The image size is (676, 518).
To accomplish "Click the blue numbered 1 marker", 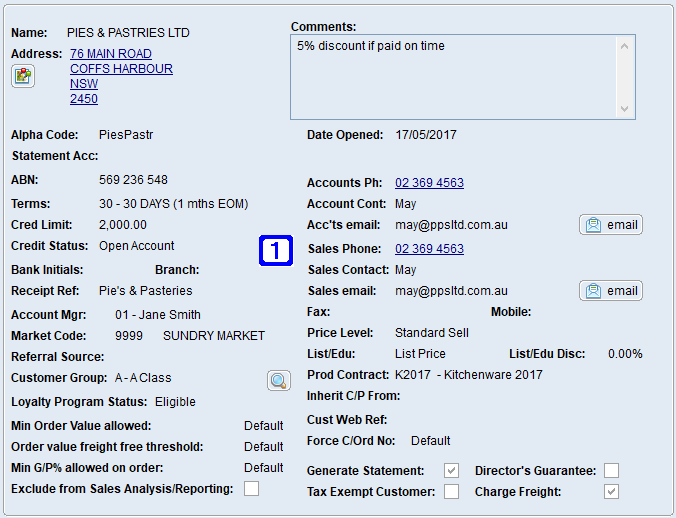I will 276,250.
